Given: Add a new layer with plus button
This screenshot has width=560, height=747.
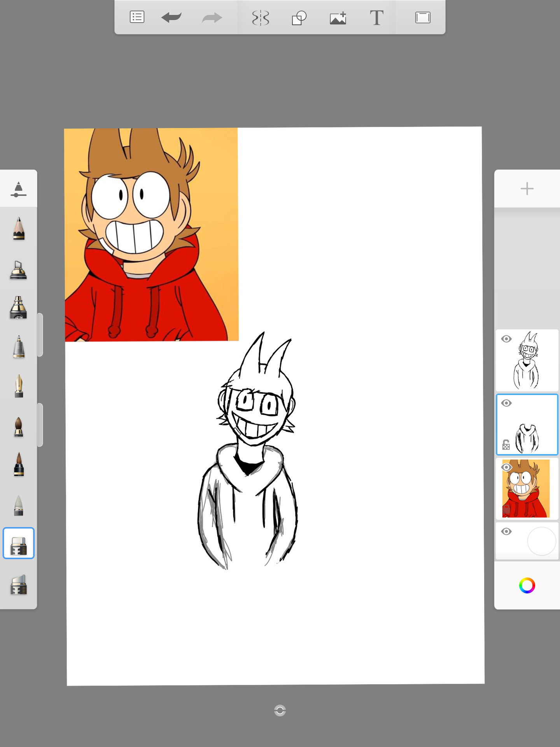Looking at the screenshot, I should 527,189.
